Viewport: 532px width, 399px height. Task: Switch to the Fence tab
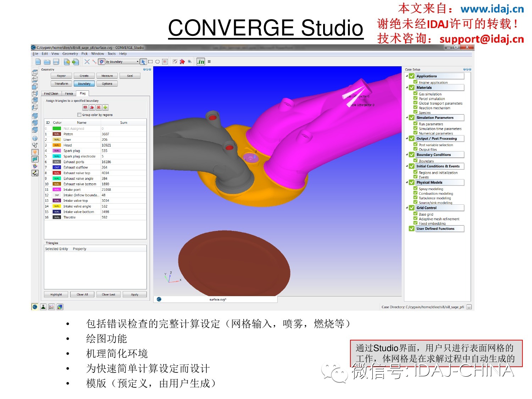[x=69, y=94]
